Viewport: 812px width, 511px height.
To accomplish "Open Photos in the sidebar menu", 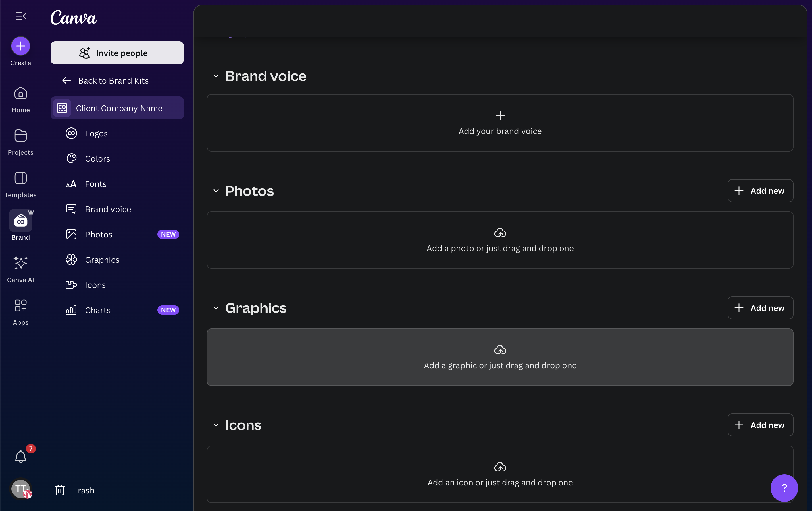I will 117,235.
